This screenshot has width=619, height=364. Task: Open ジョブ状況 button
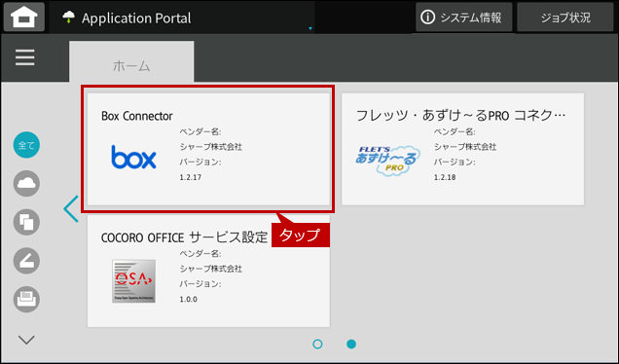[565, 17]
